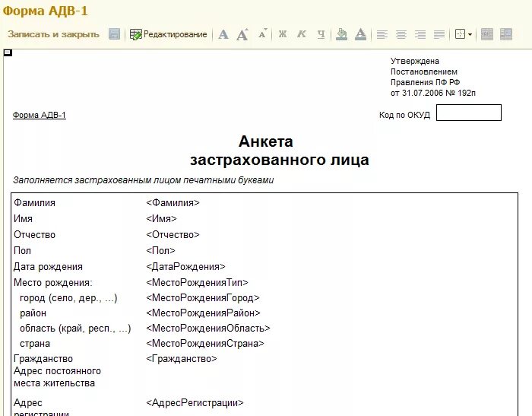Image resolution: width=532 pixels, height=416 pixels.
Task: Click 'от 31.07.2006 № 192п' text
Action: [x=433, y=93]
